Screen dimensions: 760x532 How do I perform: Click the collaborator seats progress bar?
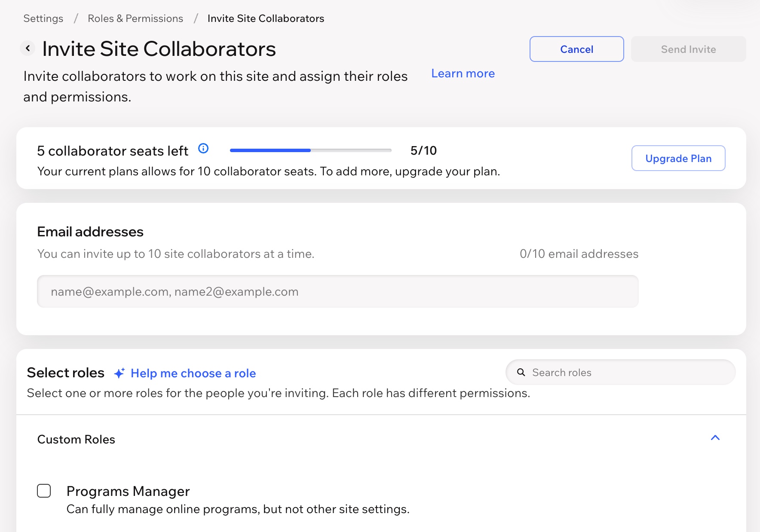[311, 150]
